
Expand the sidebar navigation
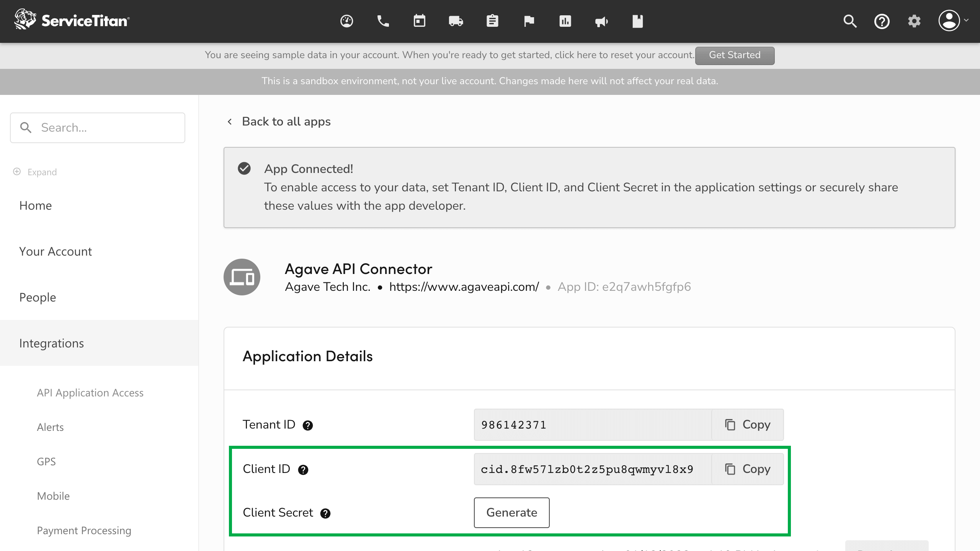click(x=35, y=172)
